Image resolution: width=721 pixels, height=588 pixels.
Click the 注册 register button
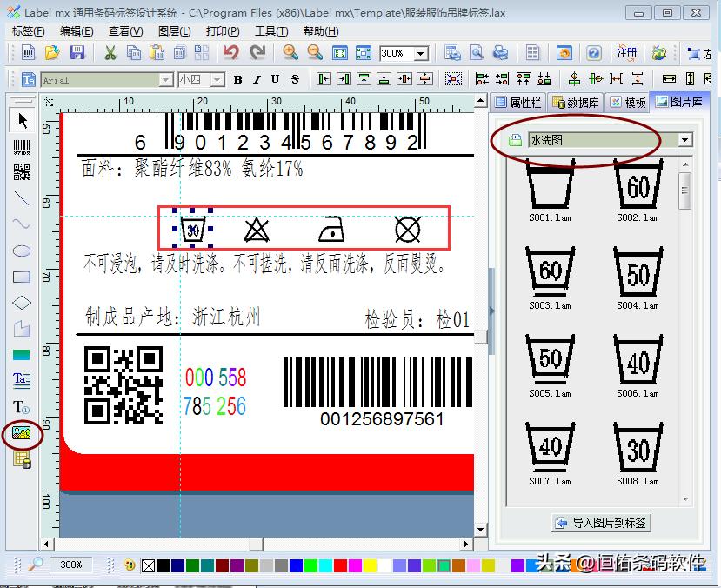pyautogui.click(x=627, y=53)
